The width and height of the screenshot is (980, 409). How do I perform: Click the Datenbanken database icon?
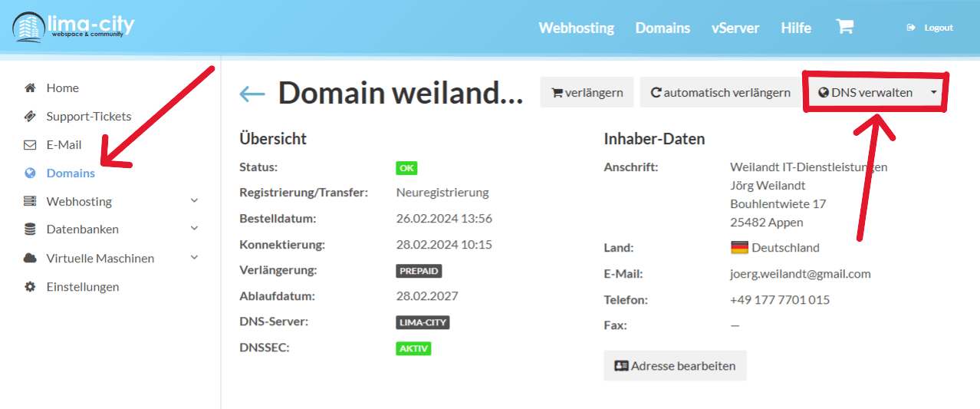coord(30,229)
